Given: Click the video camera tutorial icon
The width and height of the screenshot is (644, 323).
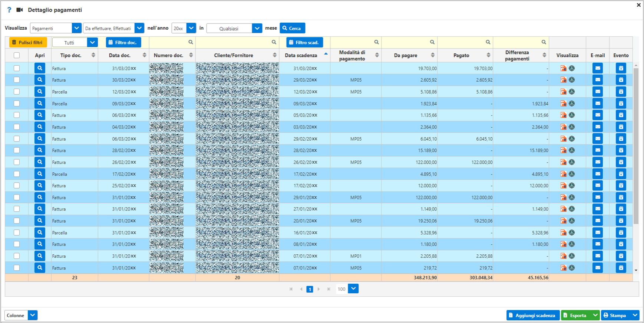Looking at the screenshot, I should 20,10.
